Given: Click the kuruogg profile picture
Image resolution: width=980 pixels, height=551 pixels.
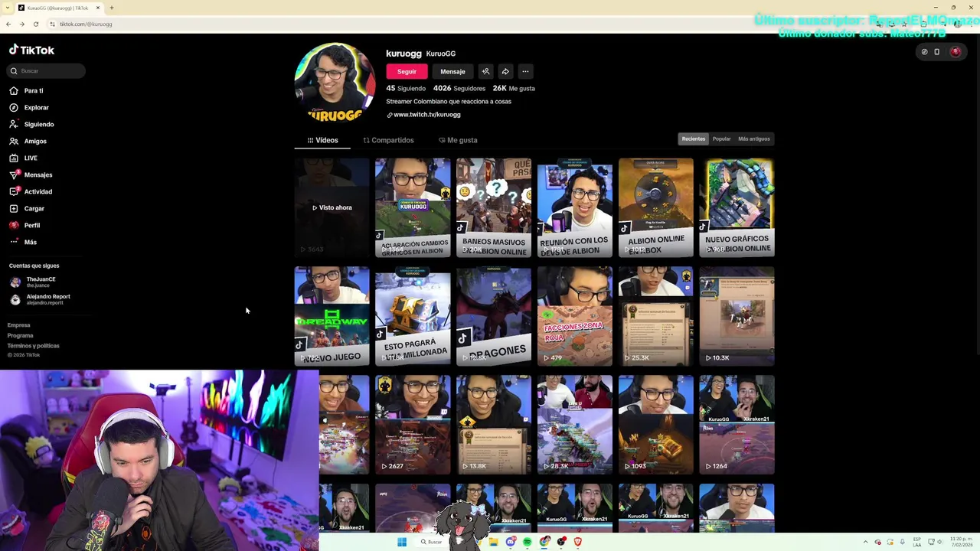Looking at the screenshot, I should 335,83.
